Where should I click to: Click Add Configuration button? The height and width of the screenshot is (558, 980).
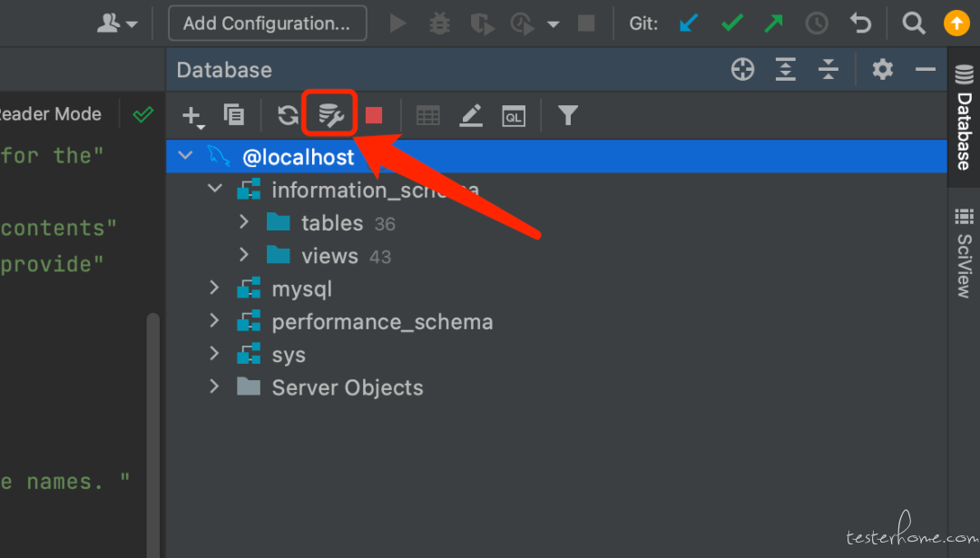267,23
